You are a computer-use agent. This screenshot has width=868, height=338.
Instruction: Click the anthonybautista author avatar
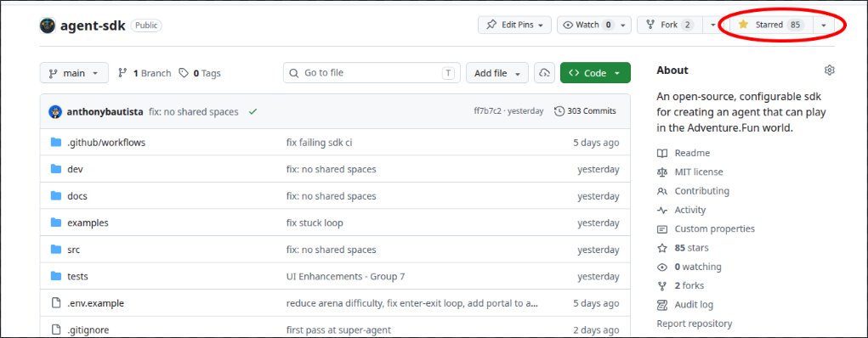55,112
